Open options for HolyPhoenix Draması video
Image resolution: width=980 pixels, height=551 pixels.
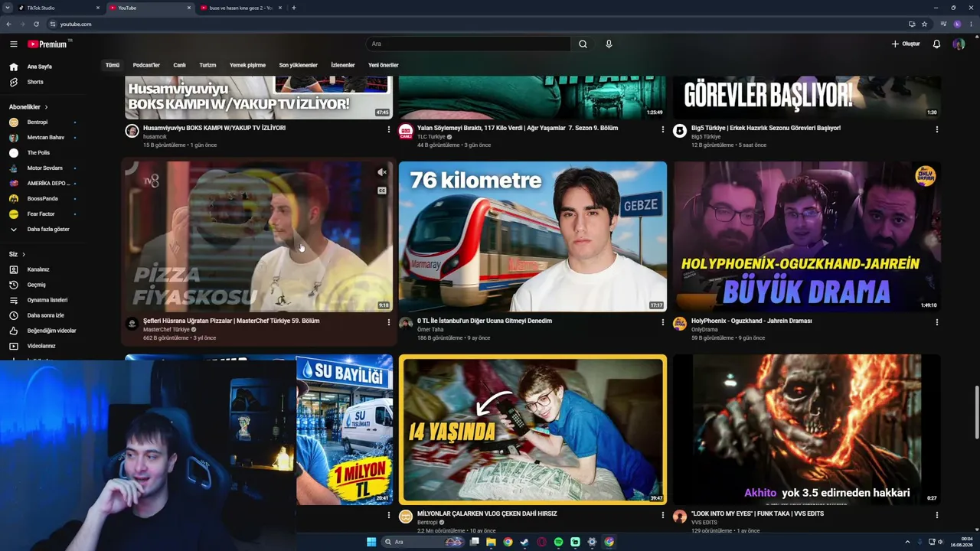tap(937, 322)
